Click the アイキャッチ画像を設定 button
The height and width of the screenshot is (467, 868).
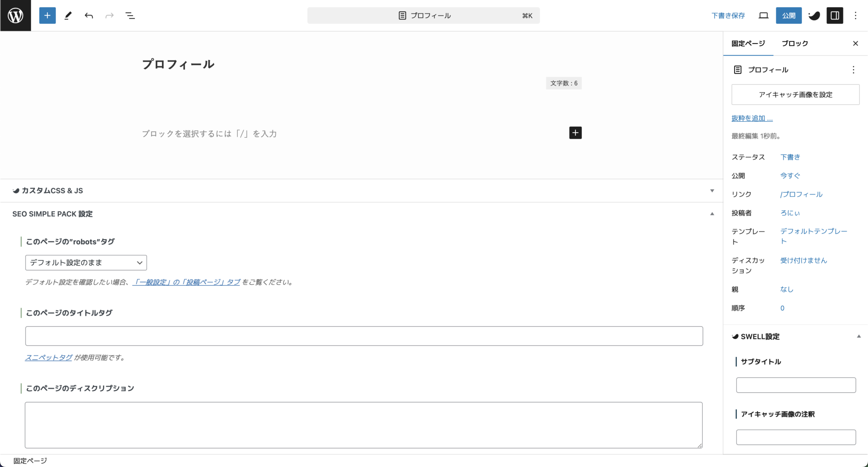point(795,95)
